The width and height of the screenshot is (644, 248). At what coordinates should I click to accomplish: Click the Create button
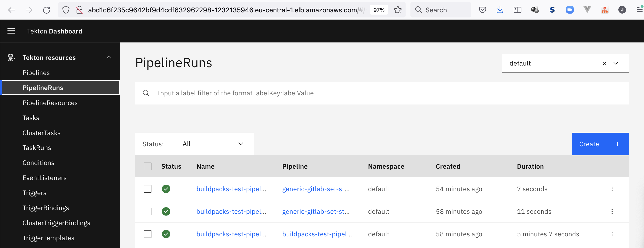coord(600,144)
